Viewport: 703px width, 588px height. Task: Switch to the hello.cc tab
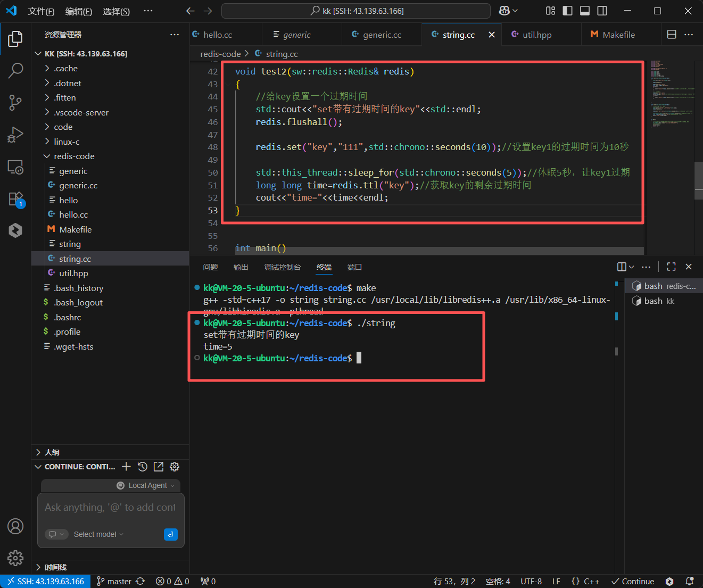pyautogui.click(x=226, y=35)
